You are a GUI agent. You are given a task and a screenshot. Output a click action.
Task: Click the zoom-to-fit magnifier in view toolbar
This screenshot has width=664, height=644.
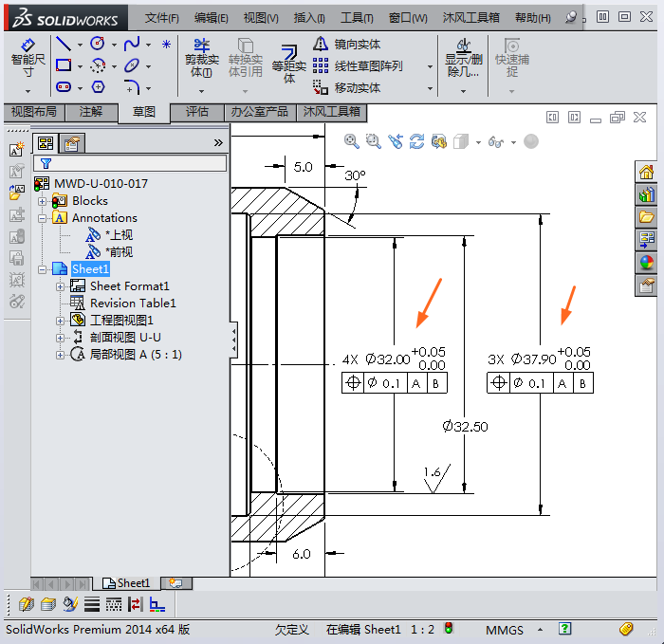(351, 141)
